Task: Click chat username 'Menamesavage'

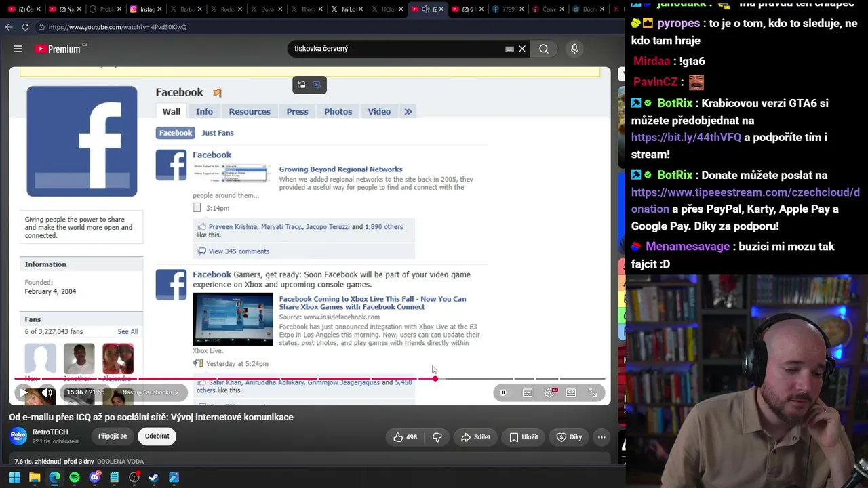Action: click(688, 247)
